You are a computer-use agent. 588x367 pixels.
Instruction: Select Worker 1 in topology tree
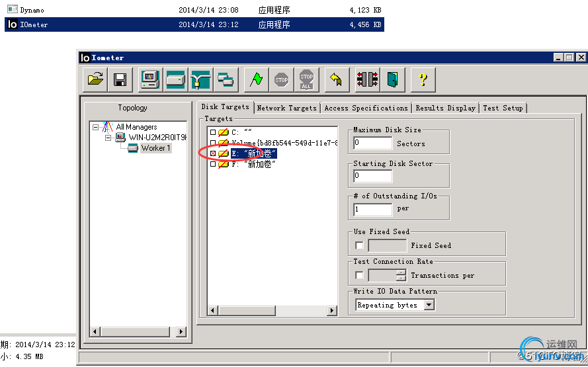[x=155, y=148]
